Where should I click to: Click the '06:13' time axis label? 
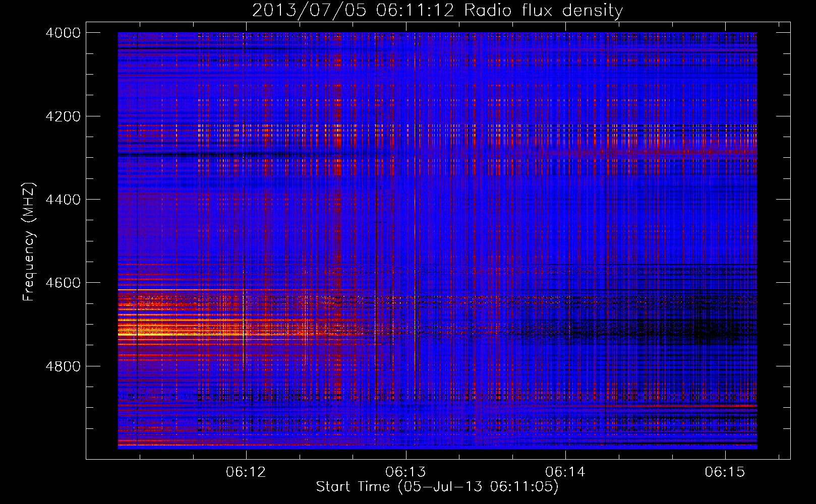coord(405,472)
